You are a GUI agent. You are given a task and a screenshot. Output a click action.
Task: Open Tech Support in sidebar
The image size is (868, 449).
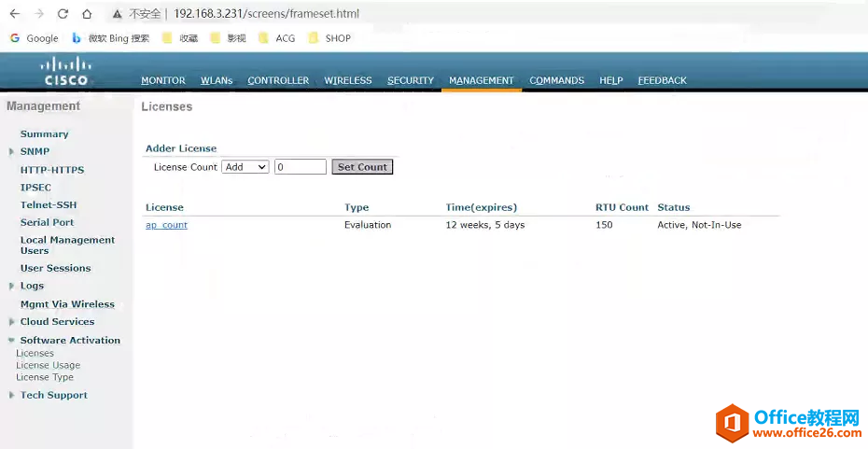(54, 395)
